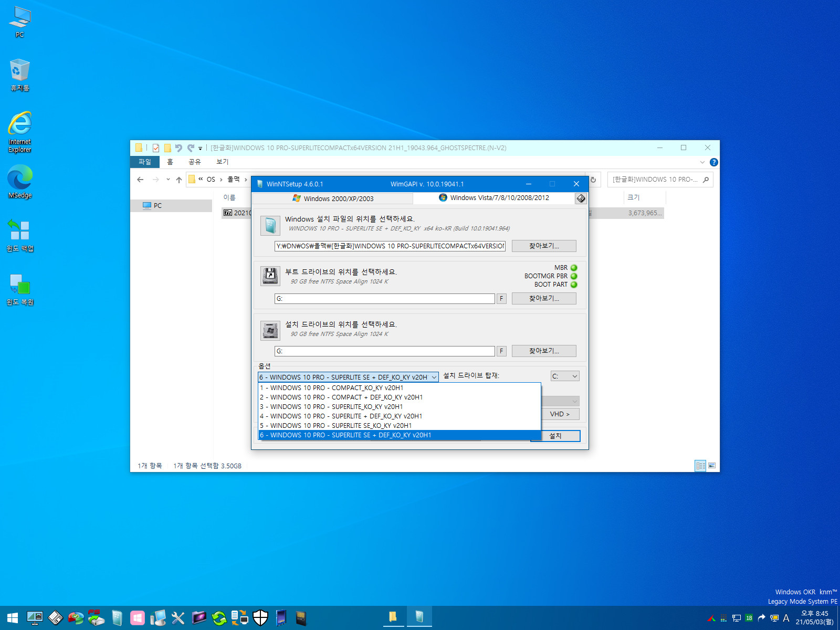Click the green 18 tray icon
Viewport: 840px width, 630px height.
tap(749, 618)
